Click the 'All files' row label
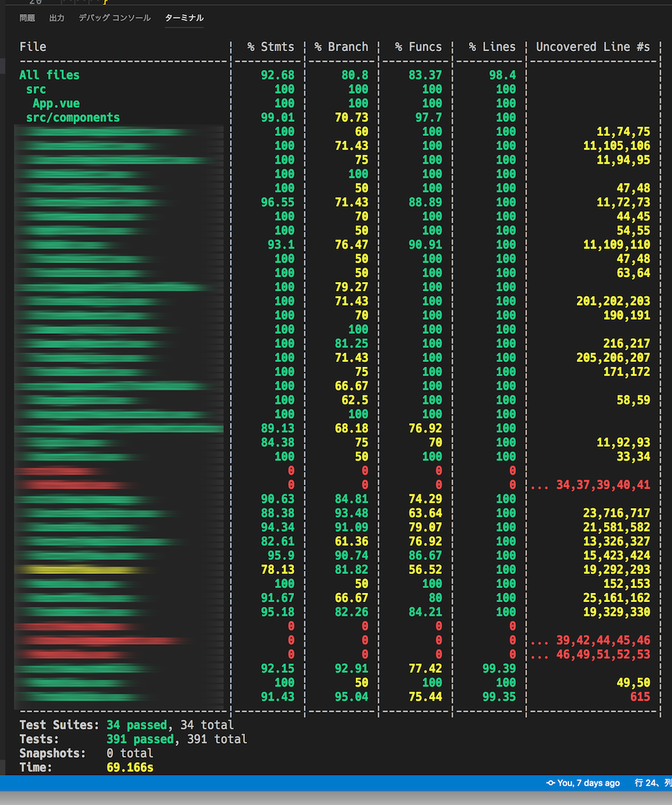This screenshot has width=672, height=805. click(x=49, y=75)
